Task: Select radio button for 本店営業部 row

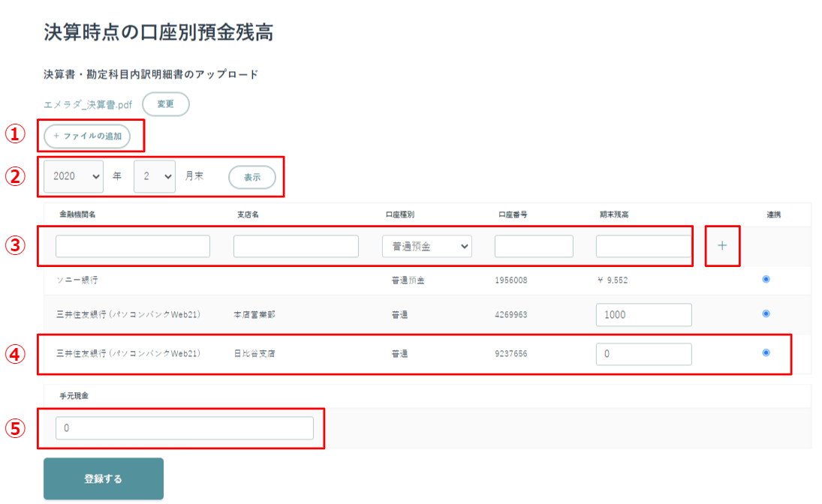Action: pos(766,313)
